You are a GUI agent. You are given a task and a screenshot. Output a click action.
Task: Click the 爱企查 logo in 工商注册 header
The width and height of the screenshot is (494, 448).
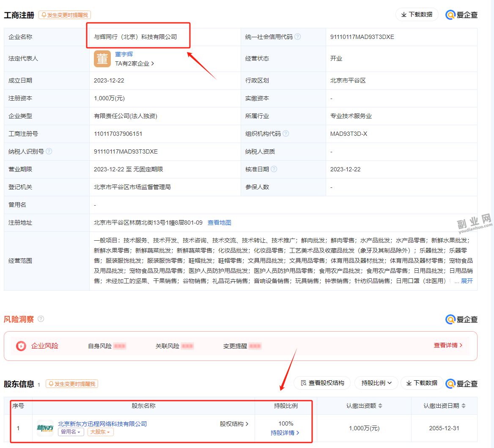461,15
